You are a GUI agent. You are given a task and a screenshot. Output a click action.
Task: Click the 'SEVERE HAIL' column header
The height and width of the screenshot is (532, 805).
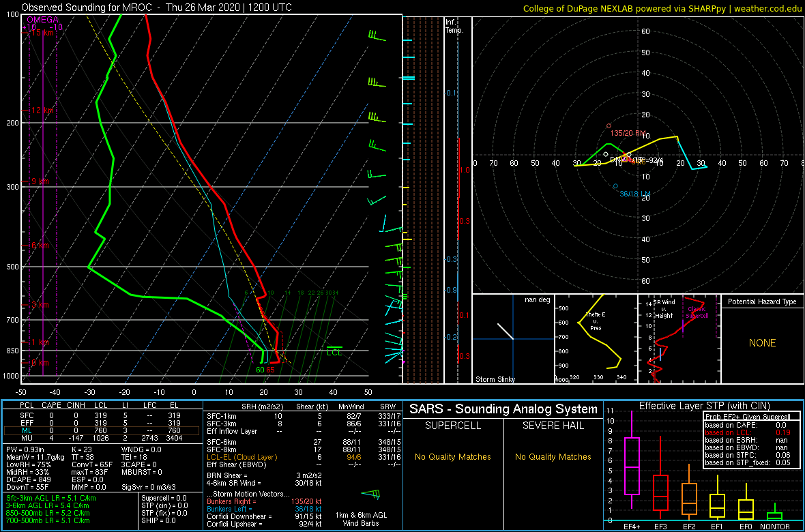pos(553,426)
